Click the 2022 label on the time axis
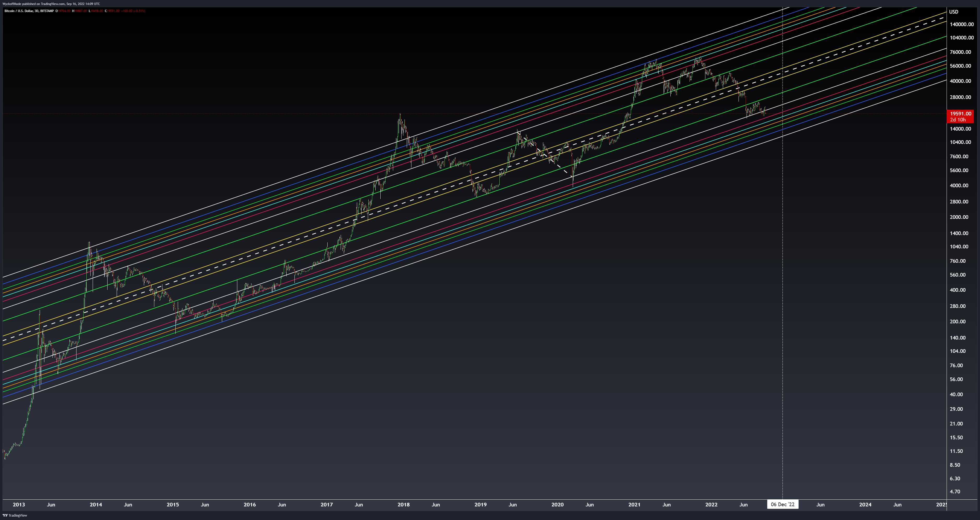This screenshot has height=520, width=980. click(x=711, y=505)
